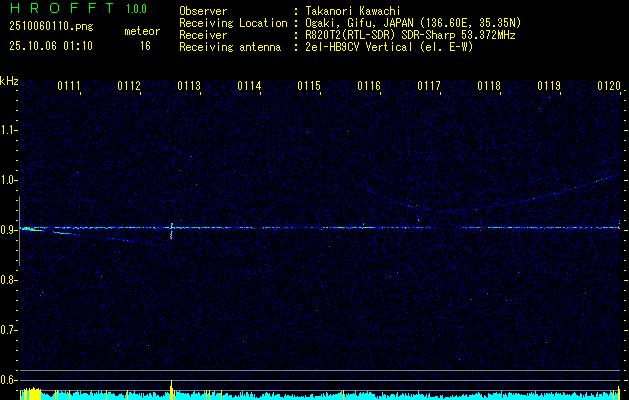Click the kHz axis unit label
Viewport: 629px width, 400px height.
pos(9,81)
